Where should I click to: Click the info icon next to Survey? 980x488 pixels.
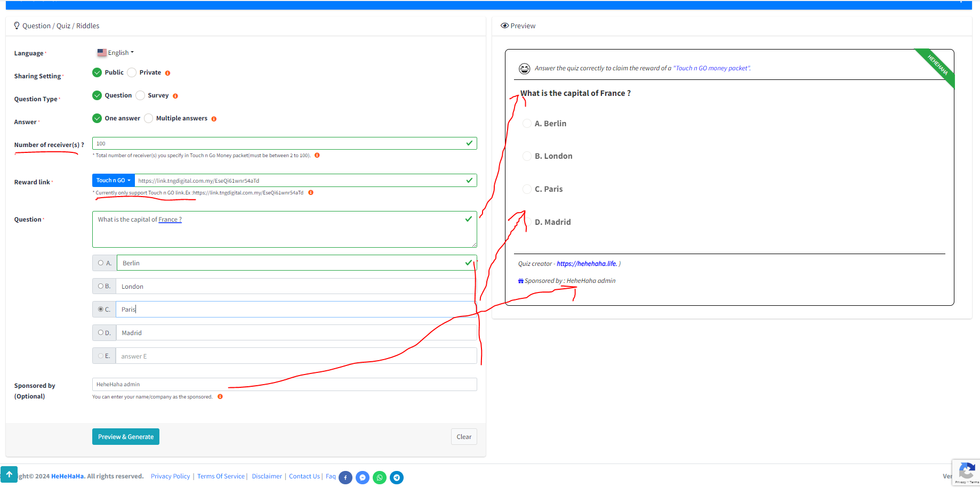175,96
